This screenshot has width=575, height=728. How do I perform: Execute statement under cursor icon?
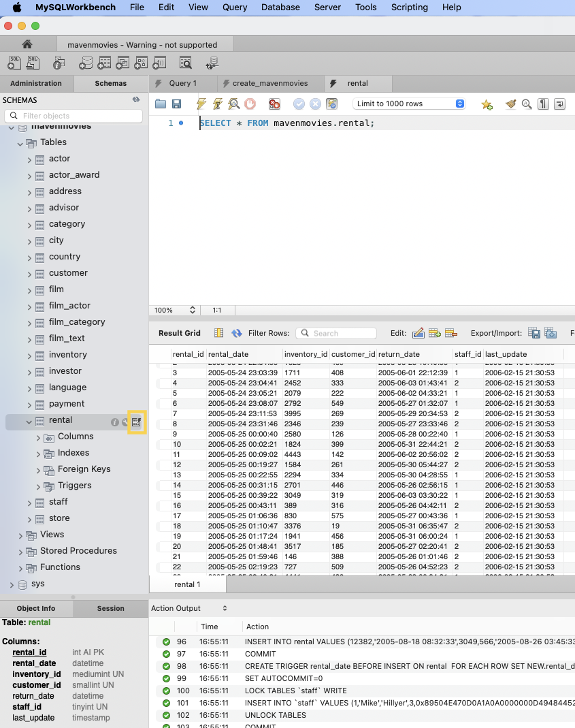(x=217, y=104)
